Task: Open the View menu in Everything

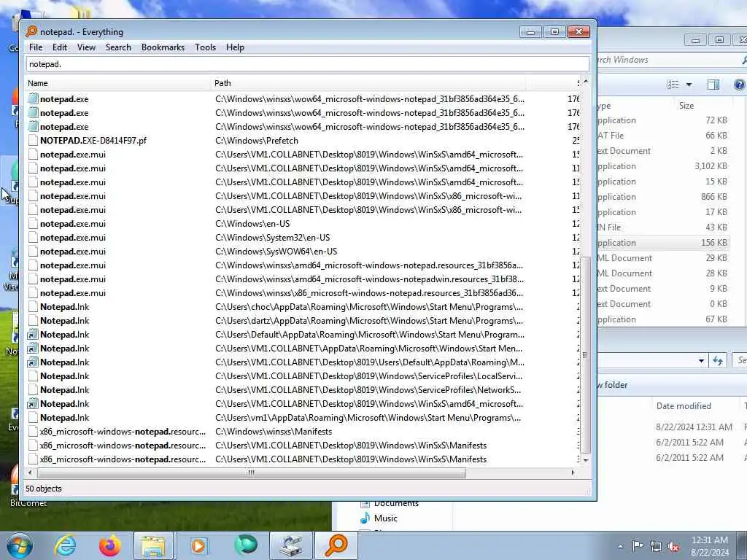Action: [x=86, y=47]
